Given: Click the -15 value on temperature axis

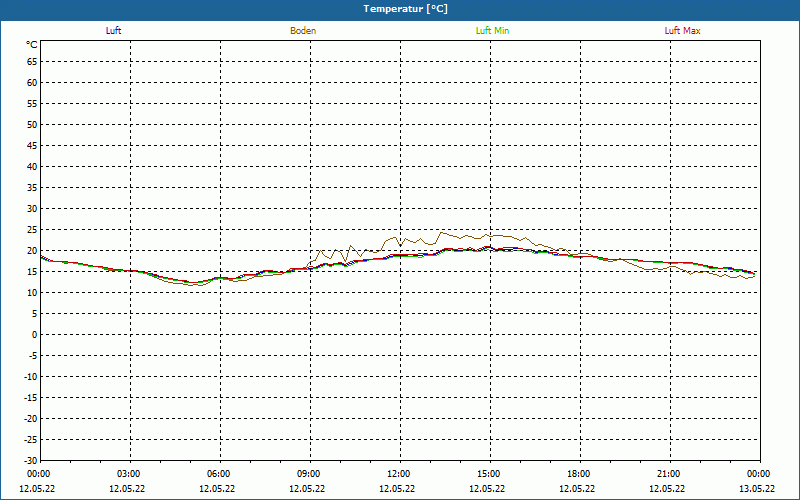Looking at the screenshot, I should (31, 398).
